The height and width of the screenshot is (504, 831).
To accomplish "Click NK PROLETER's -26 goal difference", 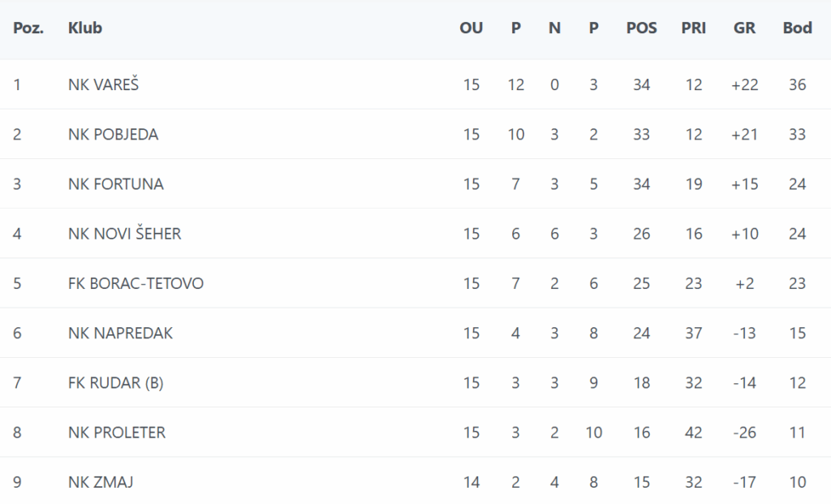I will point(744,433).
